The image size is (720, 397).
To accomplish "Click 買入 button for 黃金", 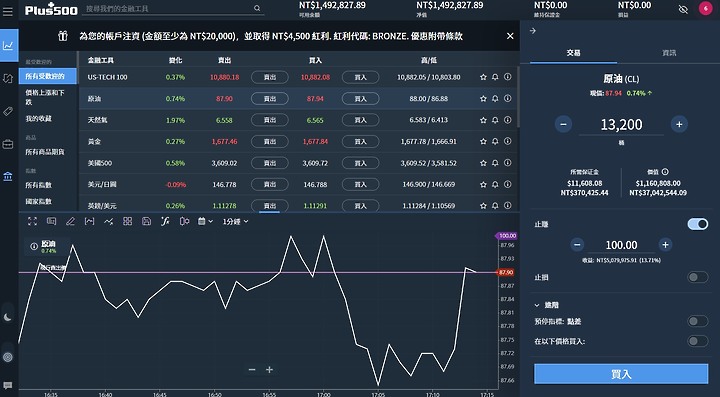I will [360, 141].
